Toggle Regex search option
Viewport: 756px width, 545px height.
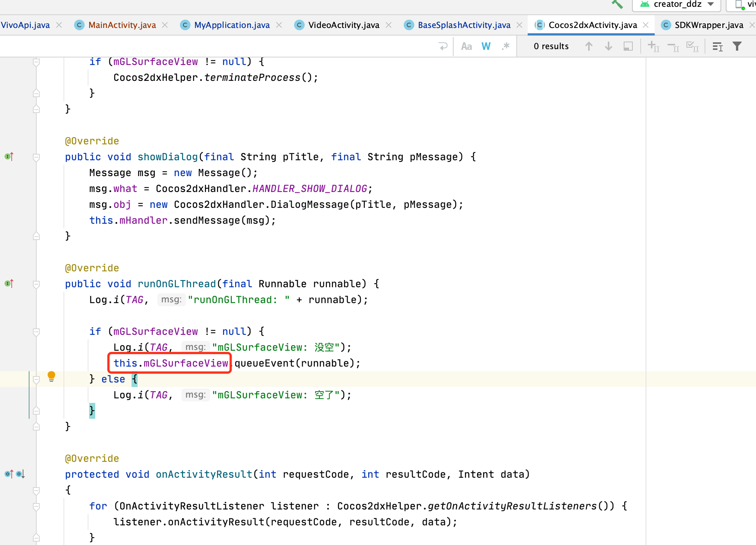[506, 46]
